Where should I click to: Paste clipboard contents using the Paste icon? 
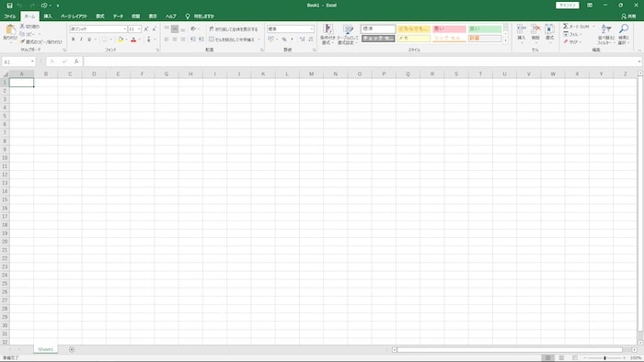pyautogui.click(x=10, y=30)
